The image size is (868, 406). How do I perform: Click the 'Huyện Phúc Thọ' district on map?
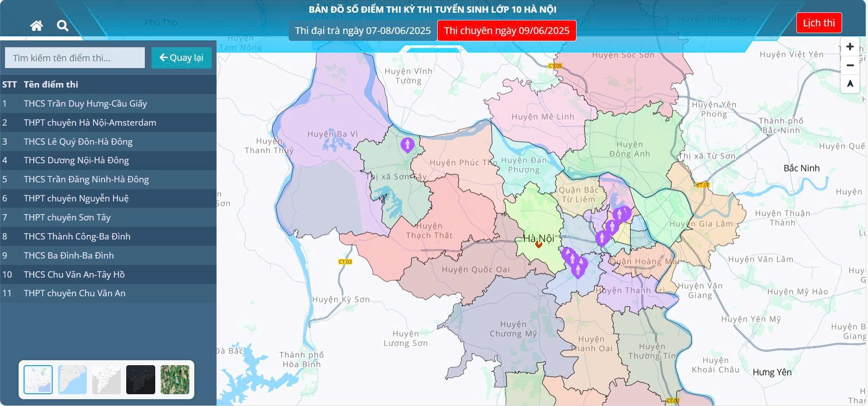click(x=463, y=162)
